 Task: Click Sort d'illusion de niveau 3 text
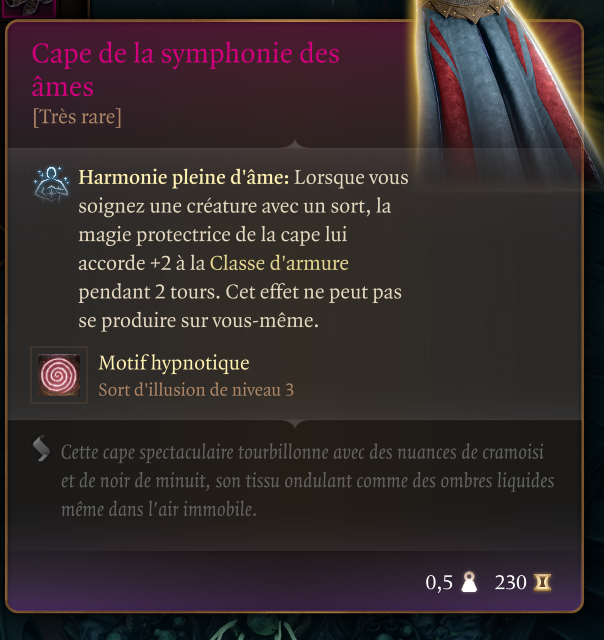(x=196, y=390)
